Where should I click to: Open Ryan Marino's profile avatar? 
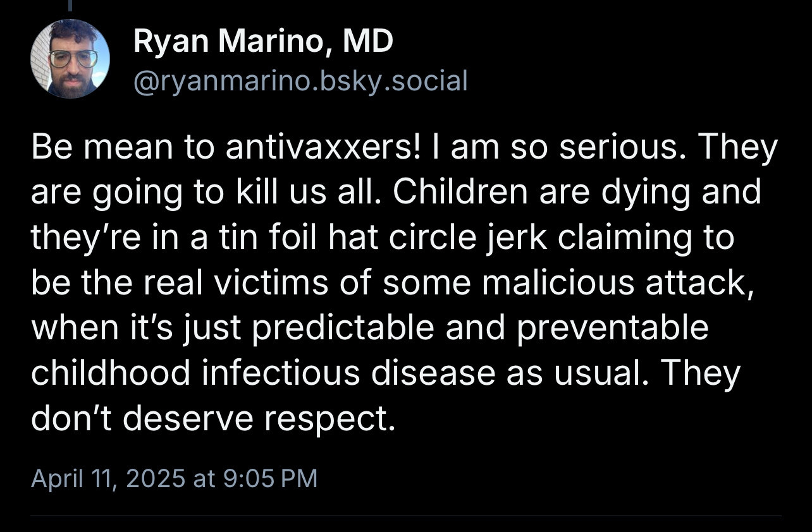70,59
